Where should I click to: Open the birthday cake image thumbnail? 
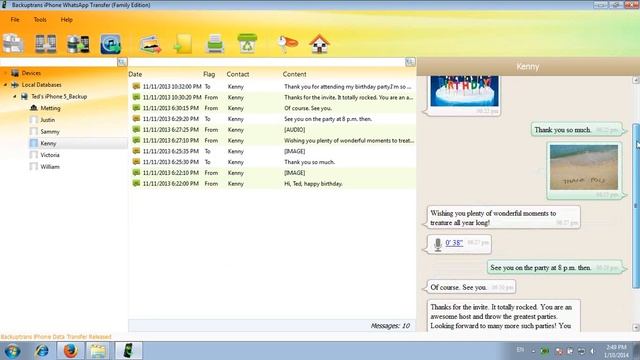point(464,91)
